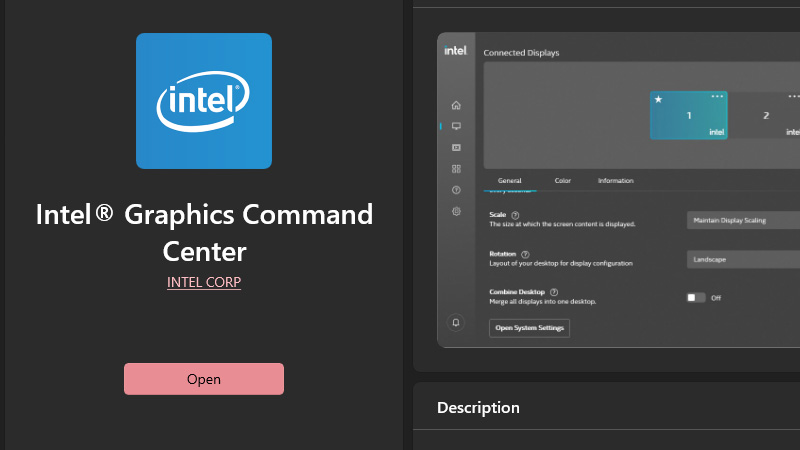The width and height of the screenshot is (800, 450).
Task: Click 'The size at which the screen content is displayed' text
Action: (x=562, y=224)
